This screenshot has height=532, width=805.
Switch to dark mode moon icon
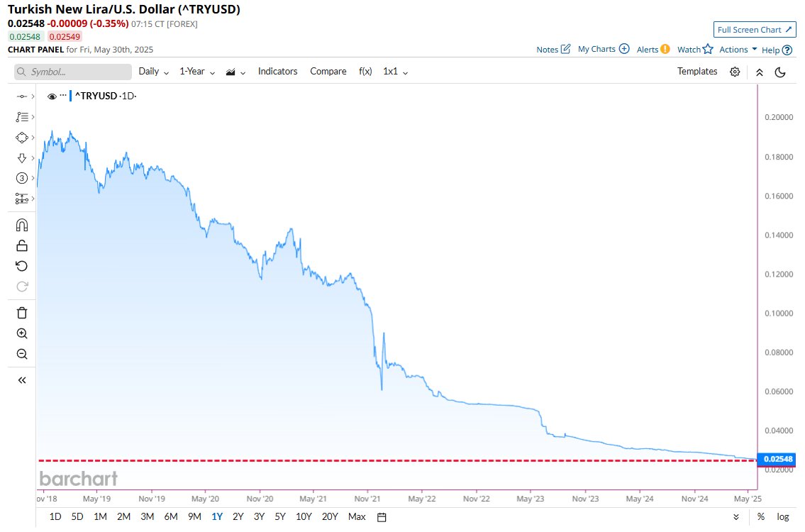[780, 72]
